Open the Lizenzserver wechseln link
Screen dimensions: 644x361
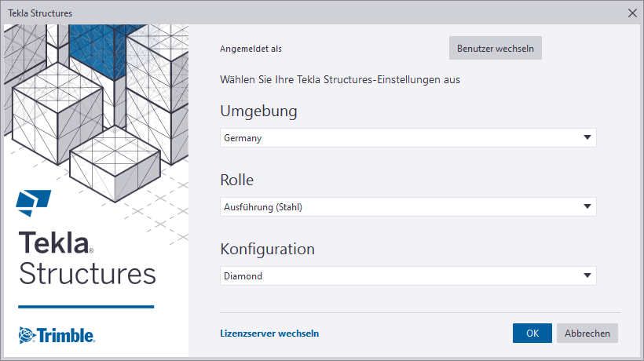coord(269,334)
